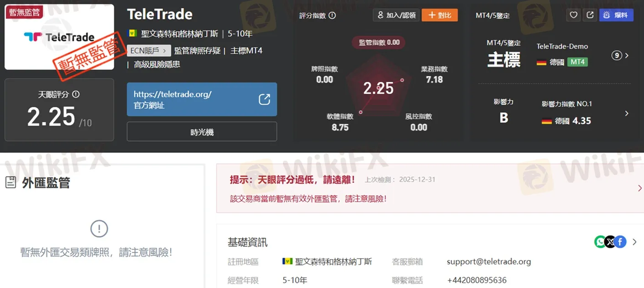The height and width of the screenshot is (288, 644).
Task: Open the 時光機 time machine button
Action: point(202,131)
